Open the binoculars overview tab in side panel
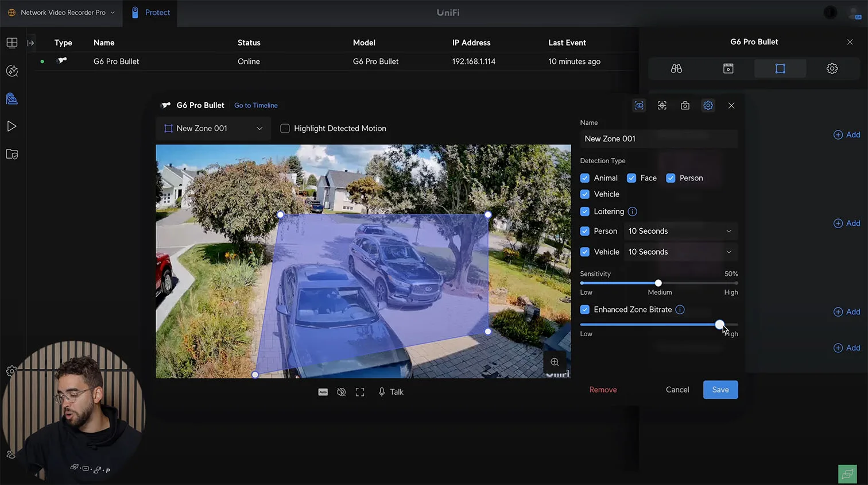 click(x=676, y=68)
